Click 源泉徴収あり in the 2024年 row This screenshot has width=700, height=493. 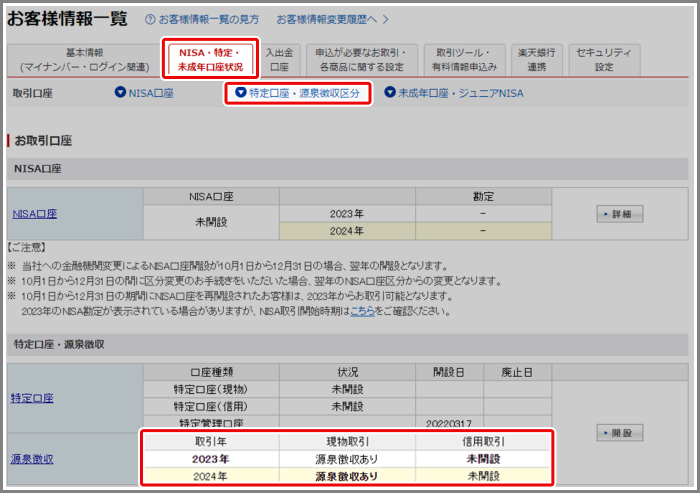click(346, 476)
